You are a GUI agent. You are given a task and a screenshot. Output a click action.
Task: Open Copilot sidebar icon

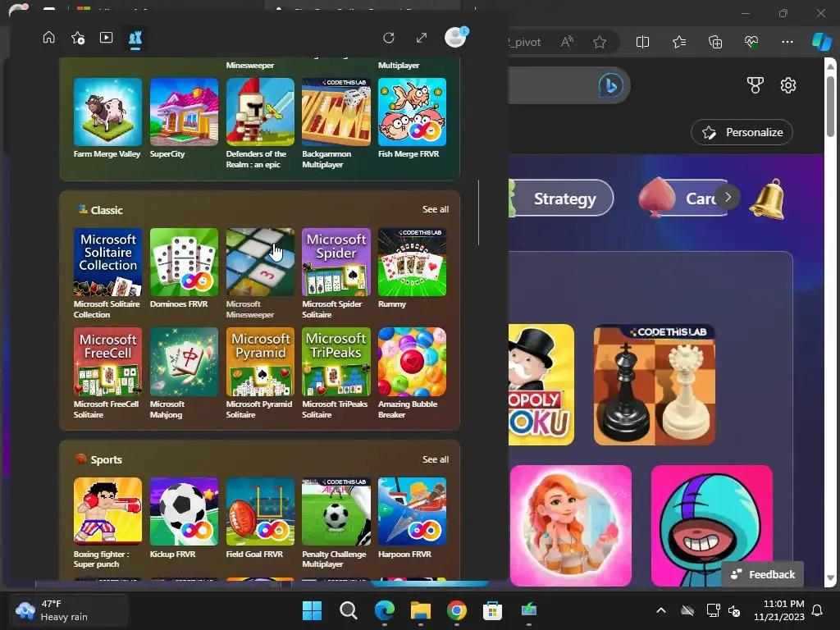tap(820, 42)
